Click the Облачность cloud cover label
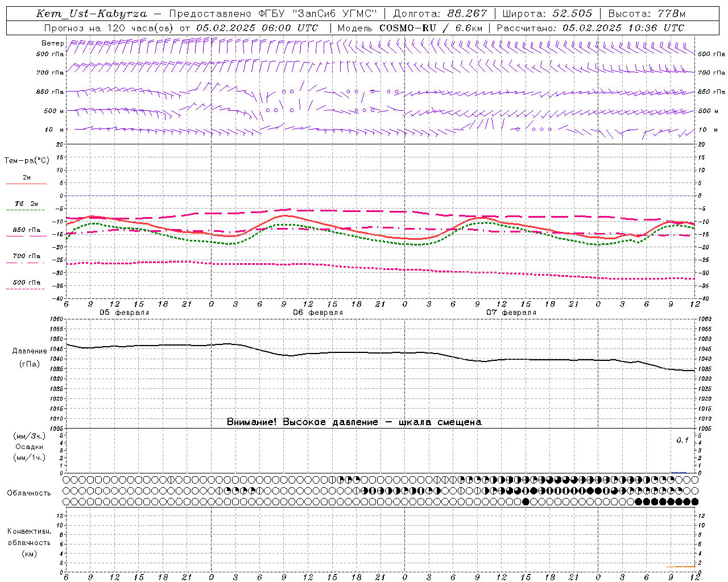This screenshot has width=728, height=582. (x=29, y=493)
